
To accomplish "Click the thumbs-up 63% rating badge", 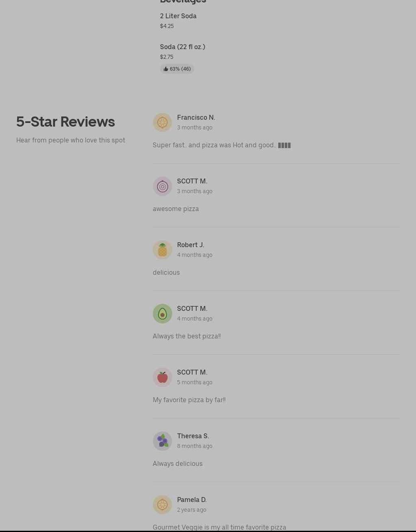I will 177,69.
